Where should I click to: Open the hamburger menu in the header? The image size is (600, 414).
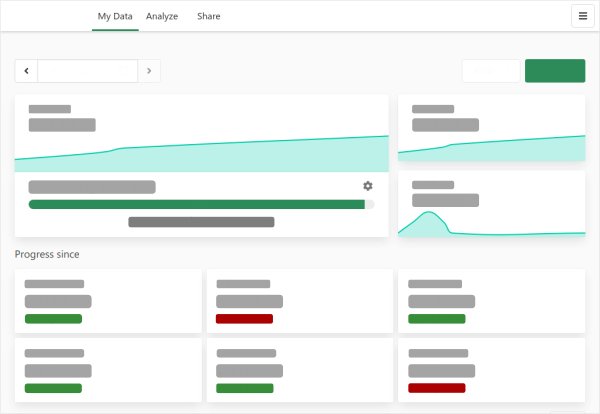pos(582,16)
